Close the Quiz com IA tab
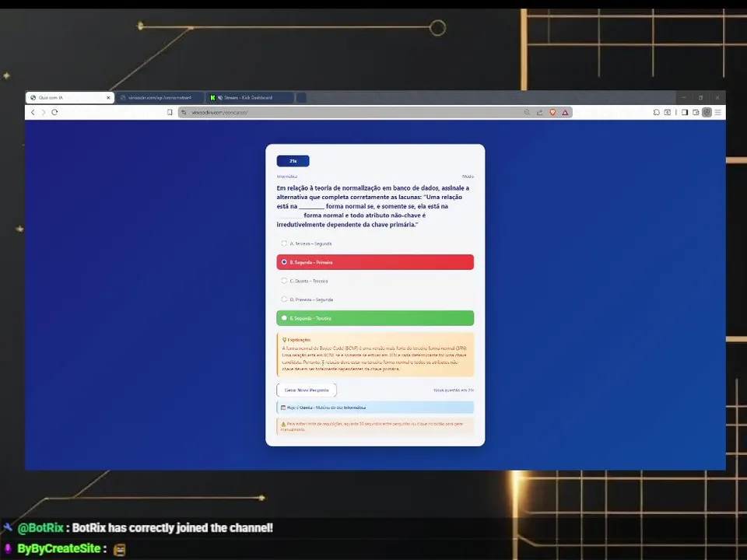Image resolution: width=747 pixels, height=560 pixels. (108, 98)
